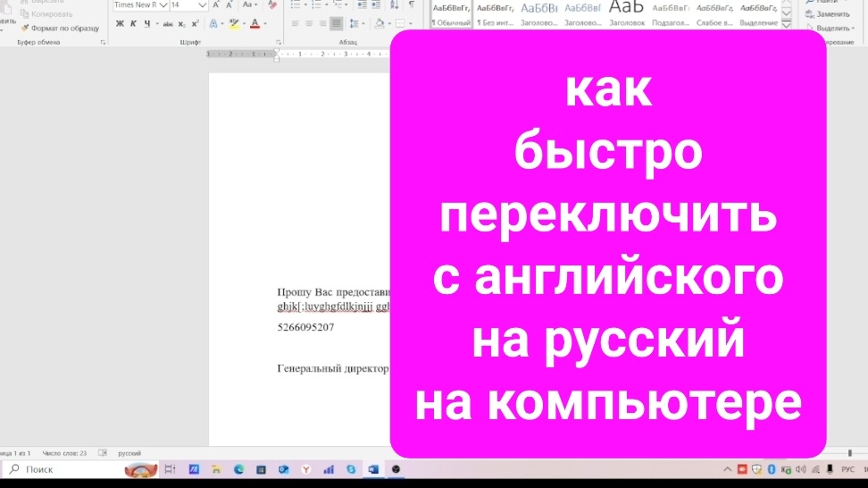Image resolution: width=868 pixels, height=488 pixels.
Task: Open highlight color dropdown arrow
Action: tap(244, 24)
